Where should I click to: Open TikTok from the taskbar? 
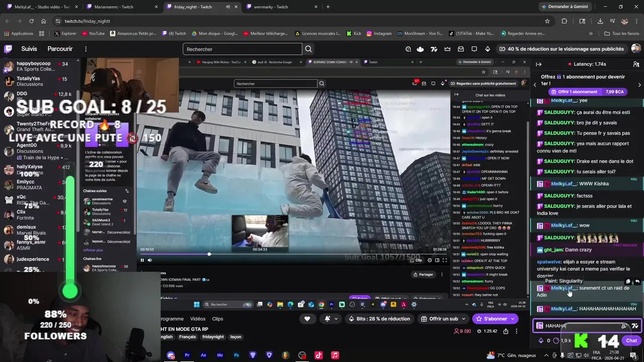coord(318,355)
